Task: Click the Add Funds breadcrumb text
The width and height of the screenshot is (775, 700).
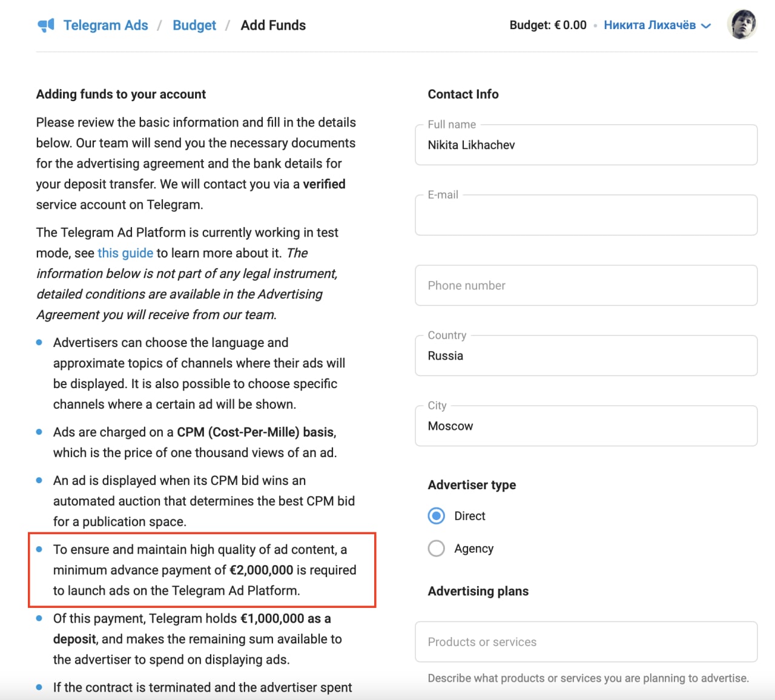Action: tap(273, 25)
